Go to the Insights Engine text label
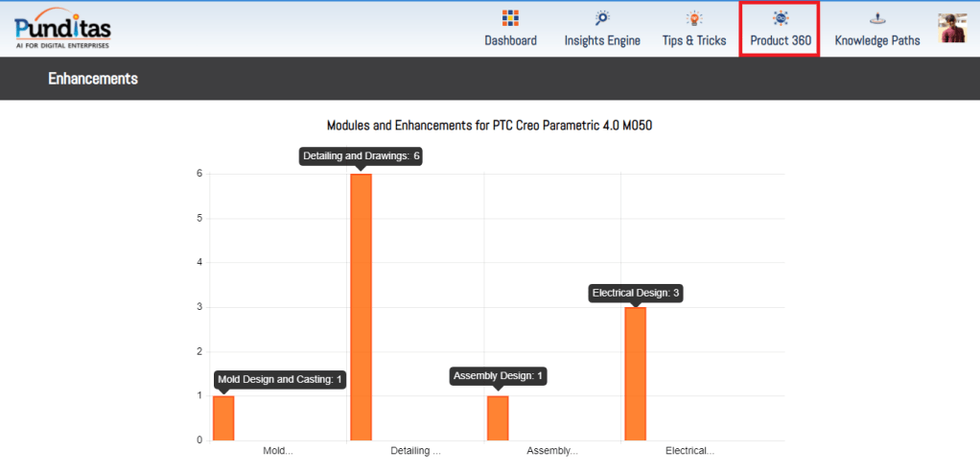 coord(602,40)
